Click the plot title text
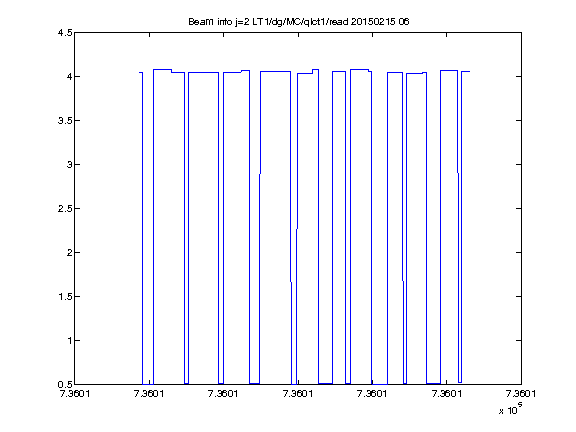 point(299,22)
